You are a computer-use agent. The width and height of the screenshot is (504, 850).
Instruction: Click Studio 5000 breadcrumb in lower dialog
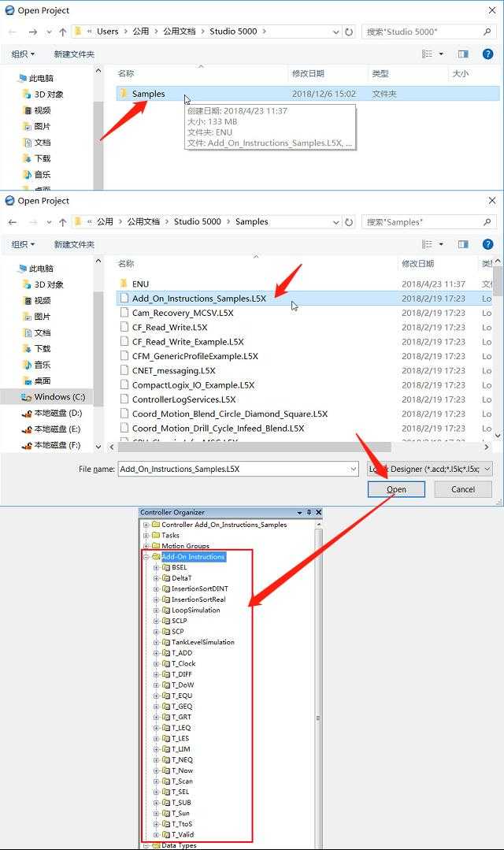coord(197,221)
